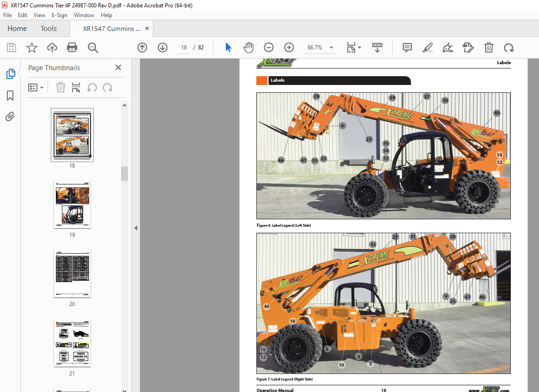Click the thumbnails panel scrollbar handle

click(x=124, y=174)
